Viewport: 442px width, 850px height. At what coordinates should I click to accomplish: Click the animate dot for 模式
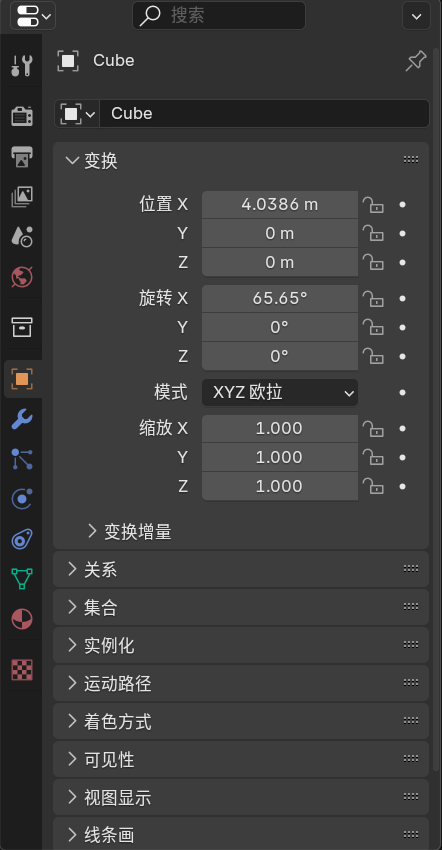pyautogui.click(x=402, y=392)
